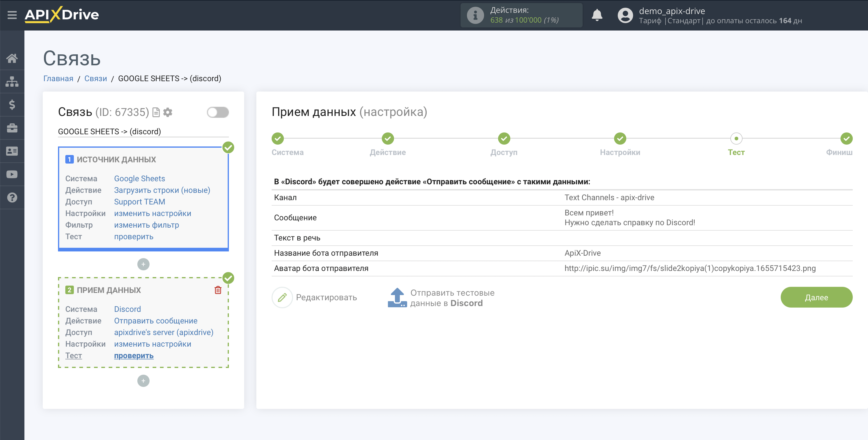Open the user profile avatar
The image size is (868, 440).
point(625,16)
